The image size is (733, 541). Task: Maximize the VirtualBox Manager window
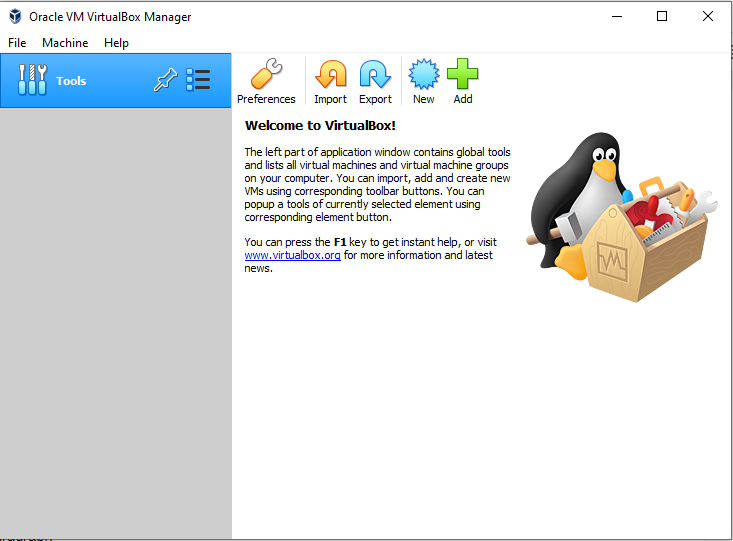tap(662, 17)
